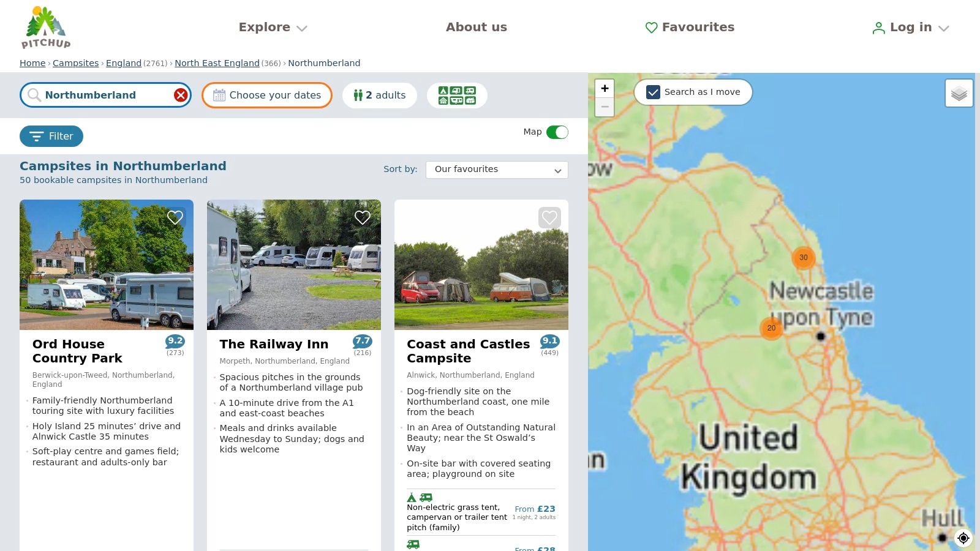Open accommodation type selector icons
The image size is (980, 551).
457,96
